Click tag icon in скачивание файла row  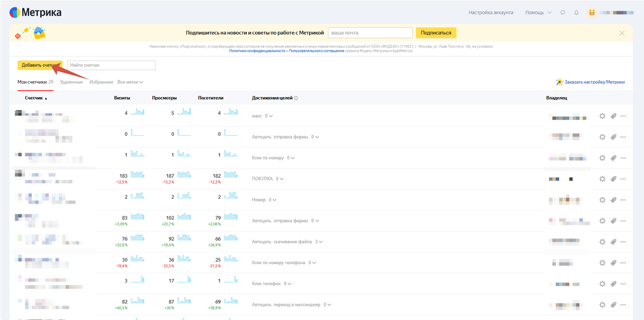pos(613,242)
